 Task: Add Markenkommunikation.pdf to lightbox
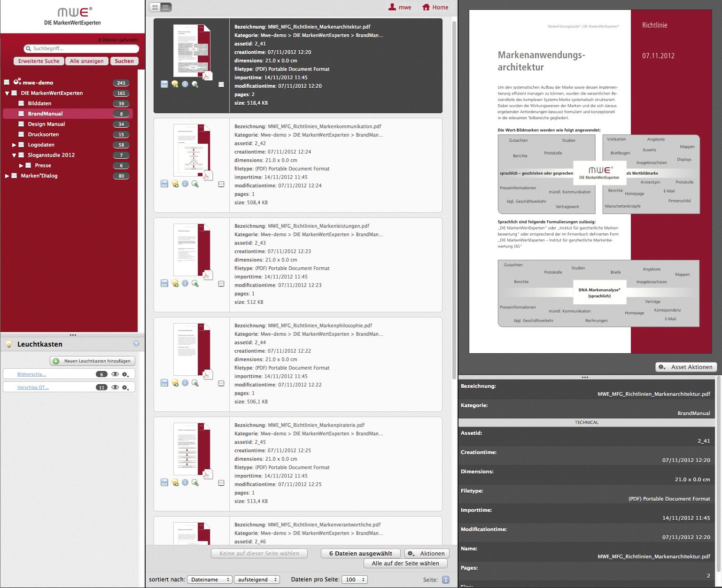(175, 184)
